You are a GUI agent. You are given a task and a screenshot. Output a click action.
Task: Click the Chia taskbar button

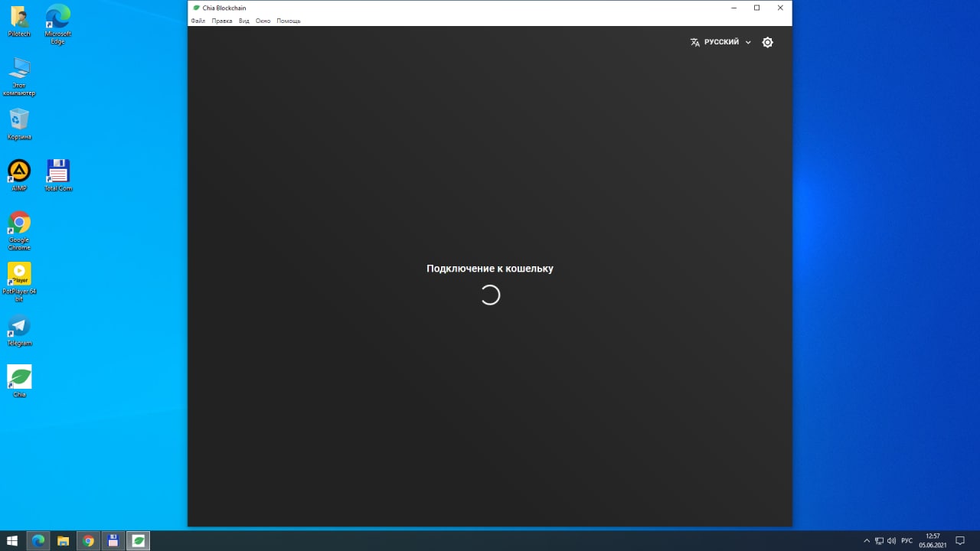(x=139, y=541)
